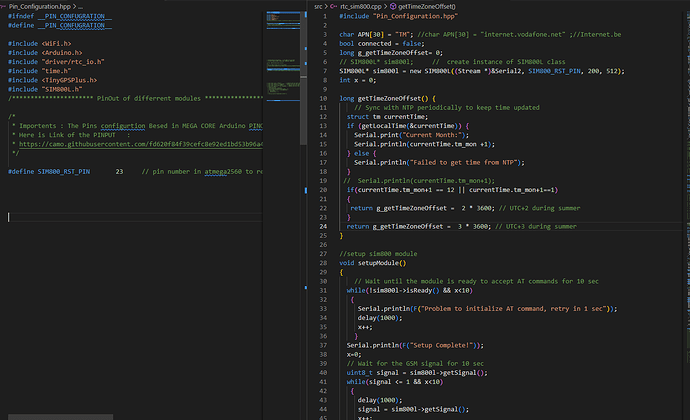
Task: Click the function symbol icon in the breadcrumb
Action: click(393, 6)
